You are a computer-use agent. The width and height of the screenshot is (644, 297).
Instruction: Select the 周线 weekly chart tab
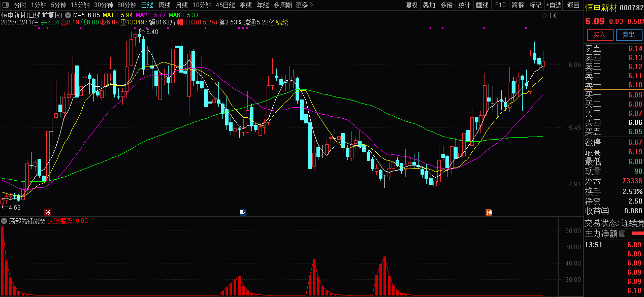point(165,5)
